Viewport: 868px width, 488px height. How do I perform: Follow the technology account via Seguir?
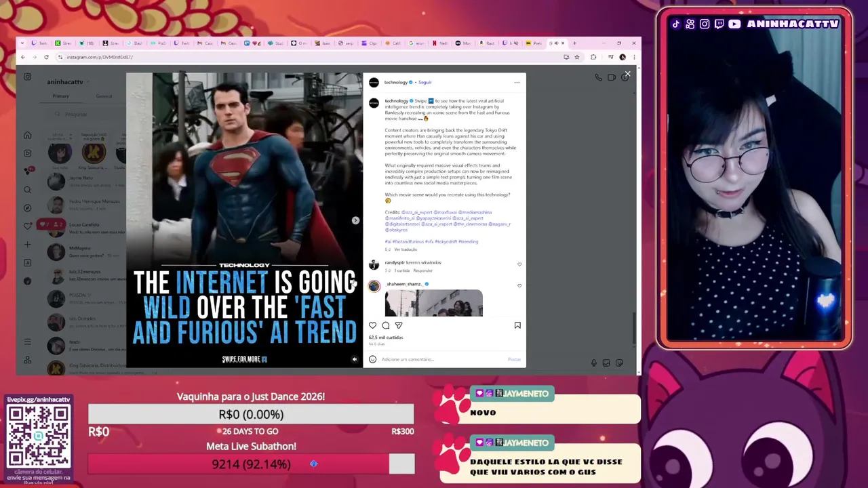pos(425,83)
